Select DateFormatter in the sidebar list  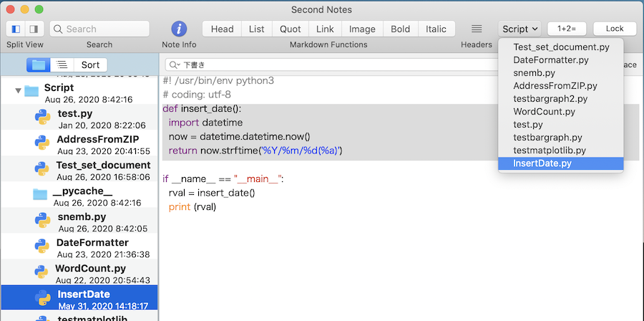pos(79,246)
